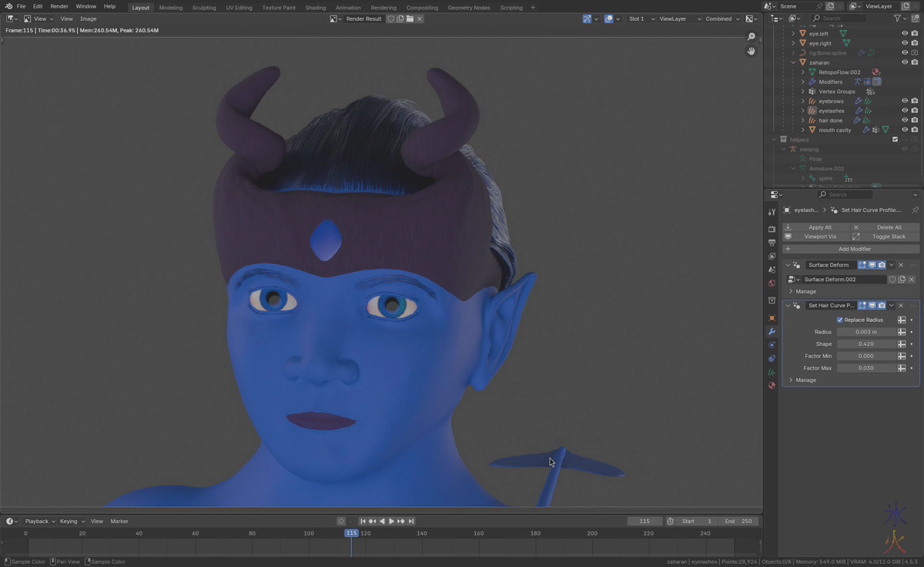
Task: Click the zoom magnifier icon in the image viewer
Action: pos(752,37)
